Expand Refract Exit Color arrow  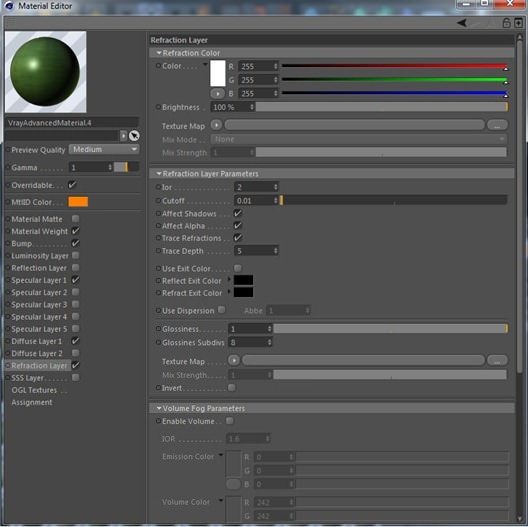[229, 291]
